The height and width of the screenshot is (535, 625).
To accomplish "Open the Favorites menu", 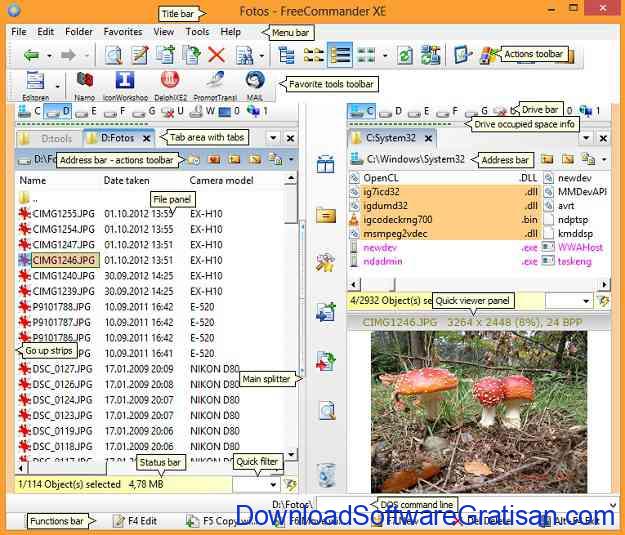I will [123, 32].
